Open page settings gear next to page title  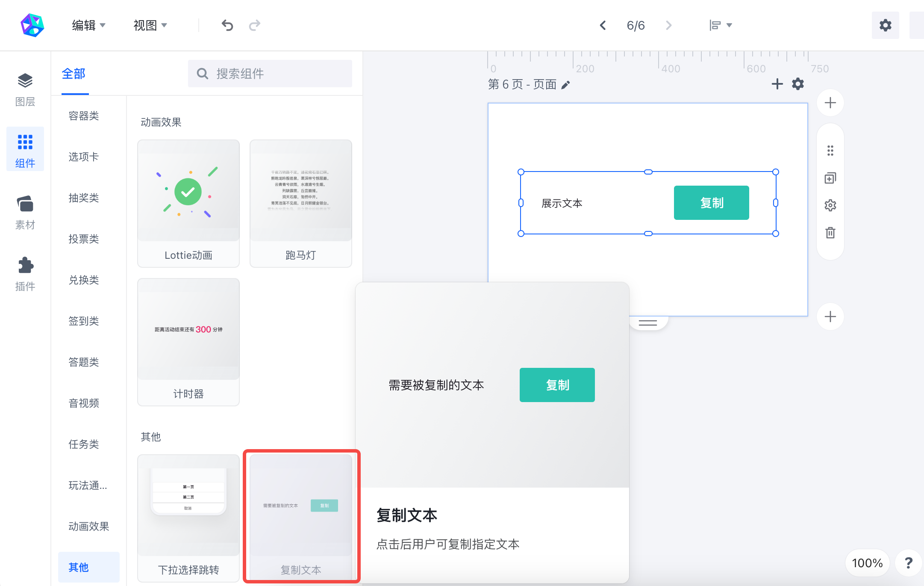(798, 84)
